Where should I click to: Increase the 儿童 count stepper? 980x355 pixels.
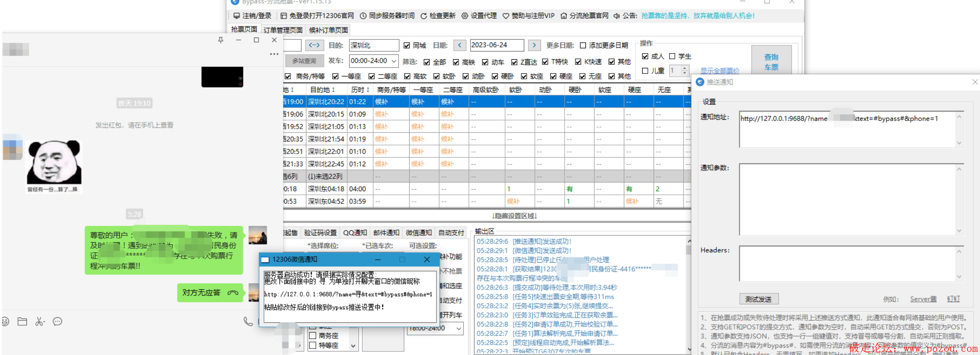click(685, 68)
